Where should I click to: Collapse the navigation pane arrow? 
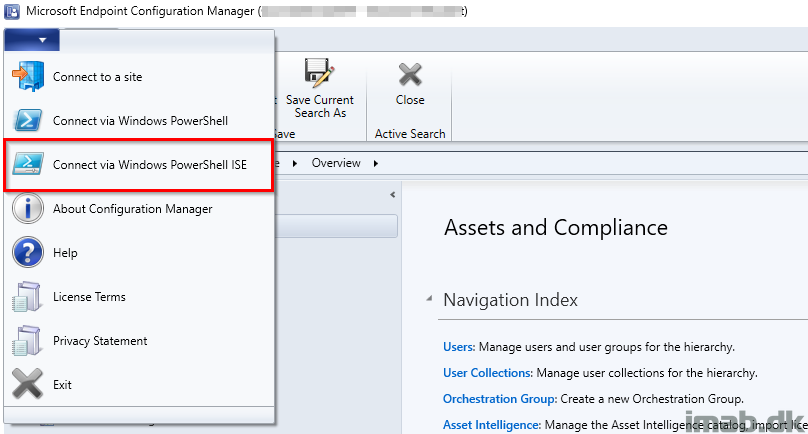393,195
